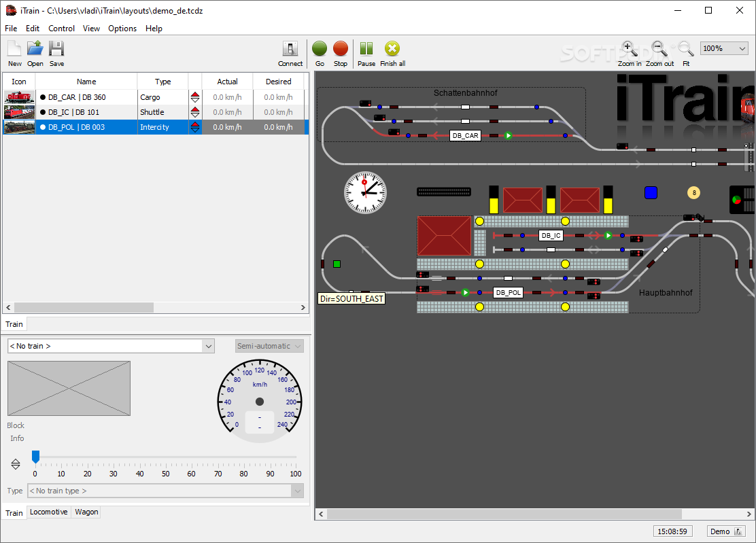This screenshot has width=756, height=543.
Task: Click the DB_POL block label on layout
Action: [x=508, y=292]
